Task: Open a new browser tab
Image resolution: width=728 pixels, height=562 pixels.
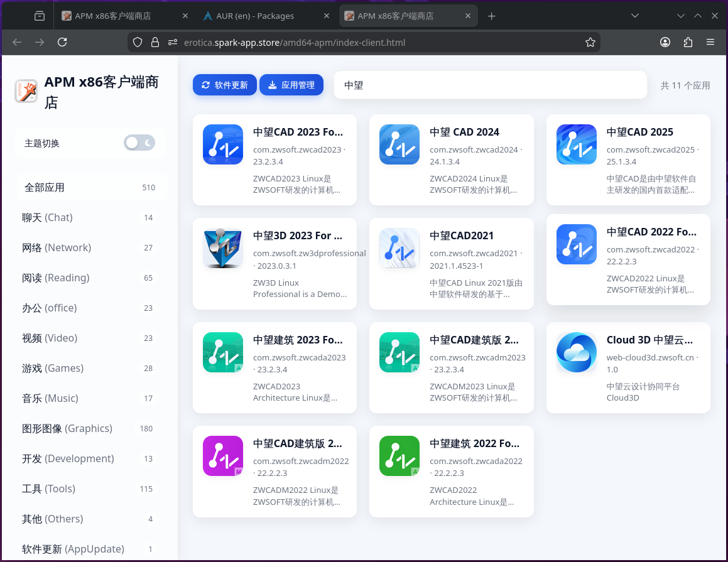Action: coord(492,16)
